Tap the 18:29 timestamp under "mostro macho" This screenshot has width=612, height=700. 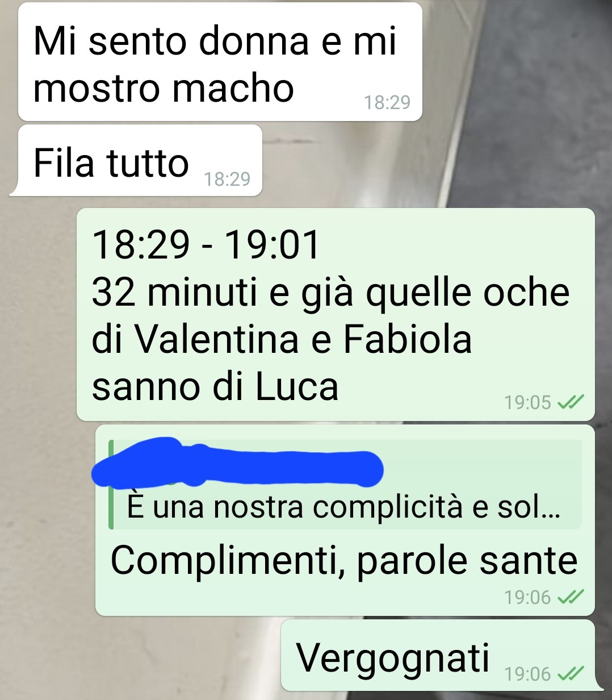point(387,102)
